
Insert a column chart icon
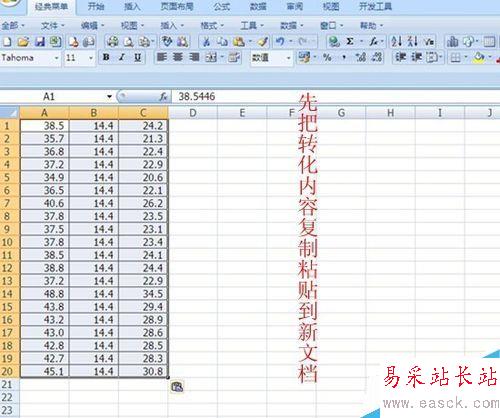(x=452, y=42)
